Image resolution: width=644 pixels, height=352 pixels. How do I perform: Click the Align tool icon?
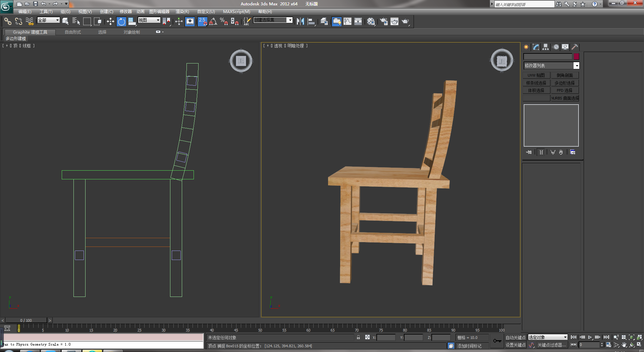[x=312, y=21]
